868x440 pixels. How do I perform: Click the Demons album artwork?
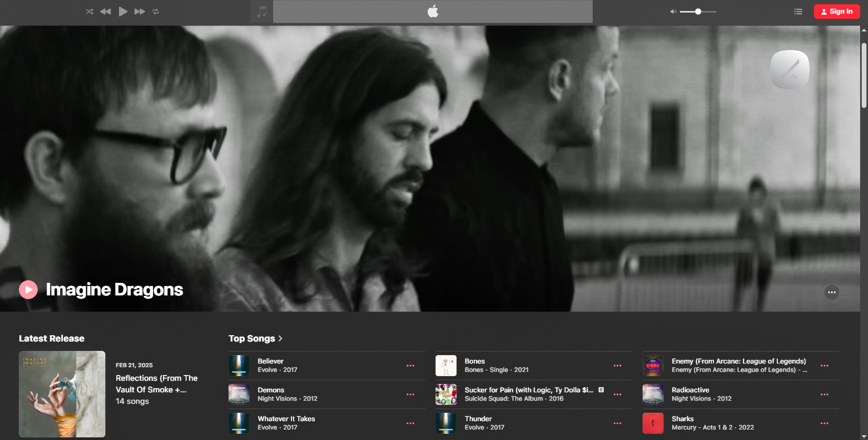tap(239, 394)
